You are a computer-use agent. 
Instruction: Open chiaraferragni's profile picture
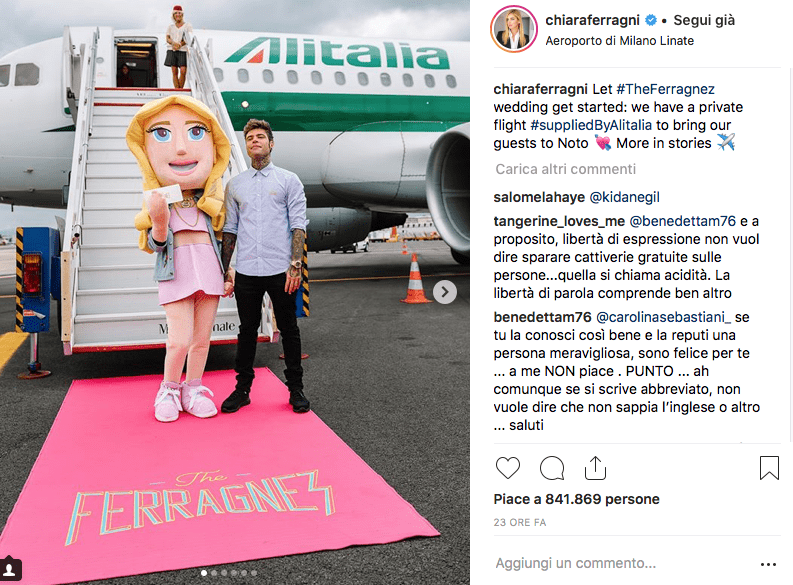coord(514,29)
